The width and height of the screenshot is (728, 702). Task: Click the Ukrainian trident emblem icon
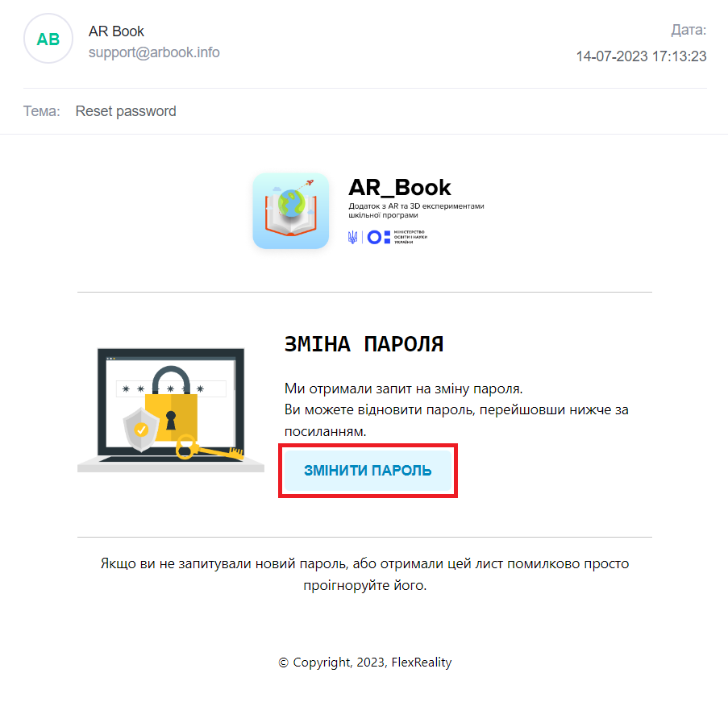click(x=353, y=237)
